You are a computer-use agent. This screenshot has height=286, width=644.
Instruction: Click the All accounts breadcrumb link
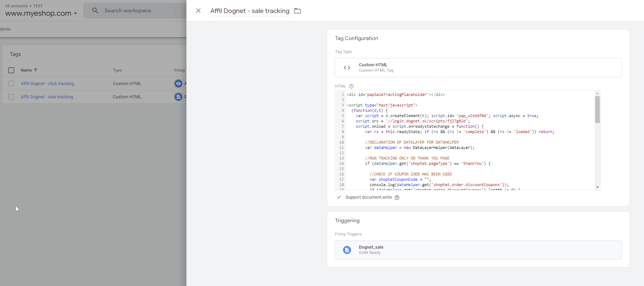pyautogui.click(x=16, y=6)
